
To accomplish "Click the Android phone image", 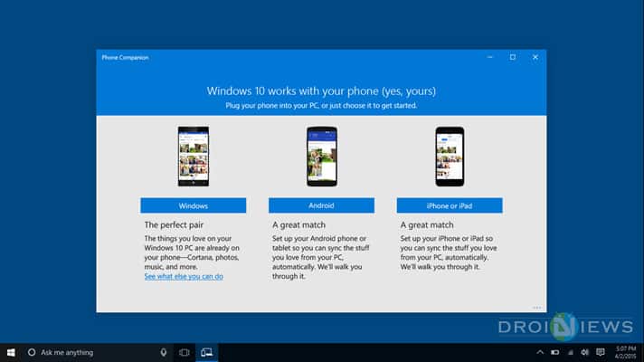I will pyautogui.click(x=322, y=157).
